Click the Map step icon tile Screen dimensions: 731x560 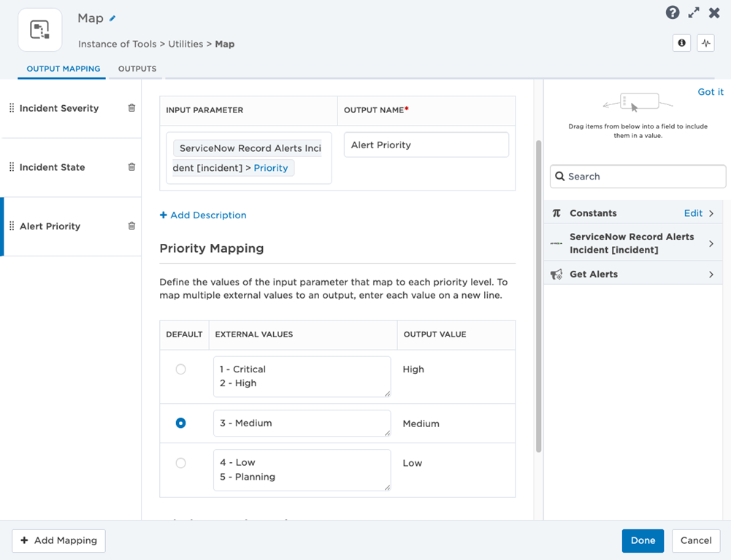click(40, 30)
